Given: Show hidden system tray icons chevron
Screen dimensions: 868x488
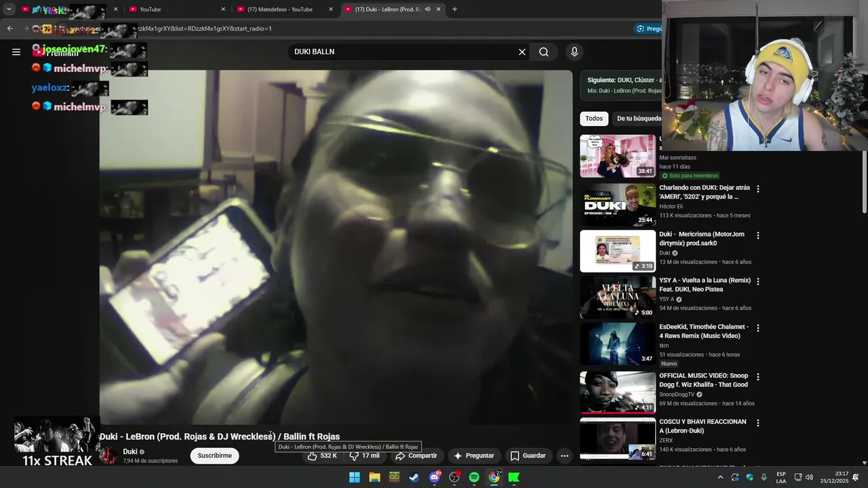Looking at the screenshot, I should click(x=720, y=477).
